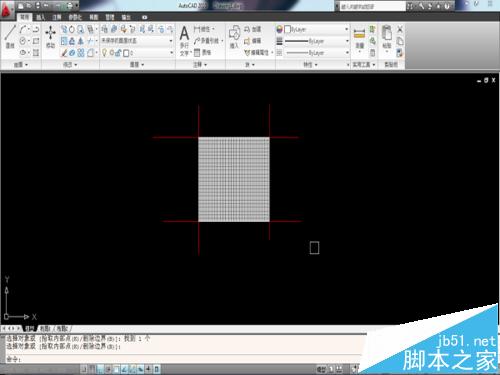Switch to the Annotate (注释) ribbon tab
The height and width of the screenshot is (375, 500).
tap(57, 17)
